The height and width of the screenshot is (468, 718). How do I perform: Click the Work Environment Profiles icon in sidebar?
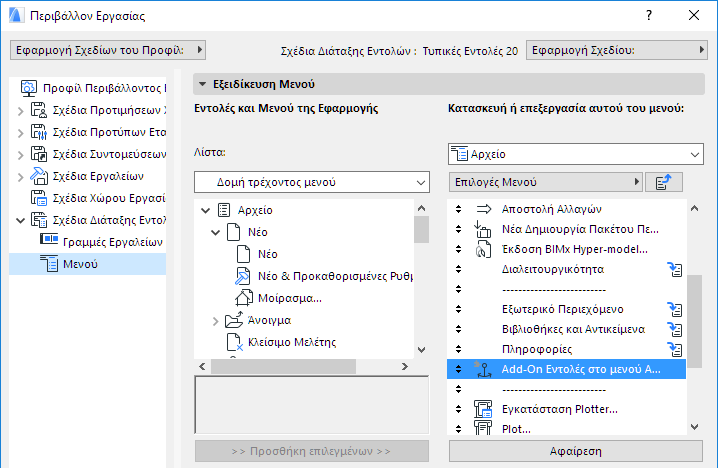point(29,88)
